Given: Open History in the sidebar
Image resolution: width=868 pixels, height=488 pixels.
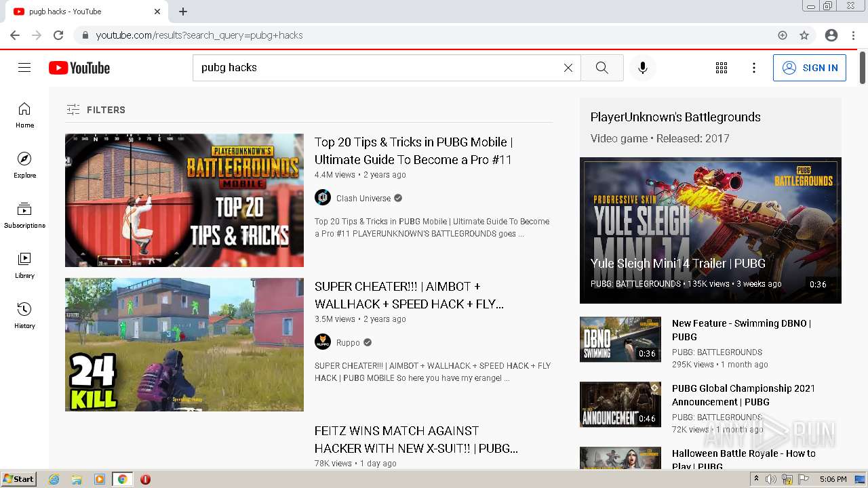Looking at the screenshot, I should coord(24,316).
